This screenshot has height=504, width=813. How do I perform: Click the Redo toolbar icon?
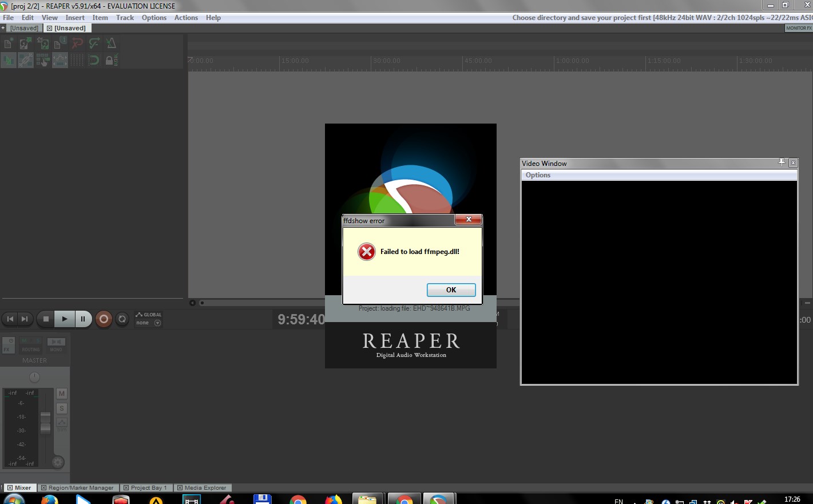point(94,43)
